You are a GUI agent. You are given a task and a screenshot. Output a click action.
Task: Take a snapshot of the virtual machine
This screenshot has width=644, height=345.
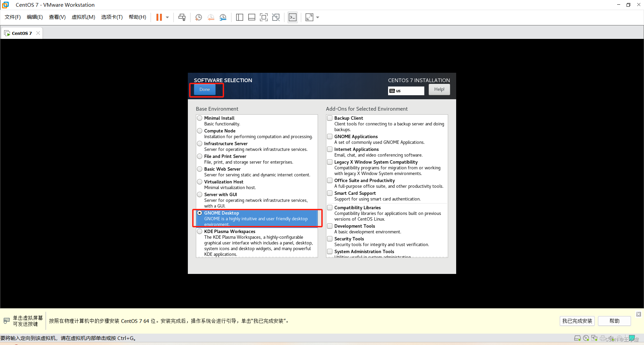tap(199, 17)
